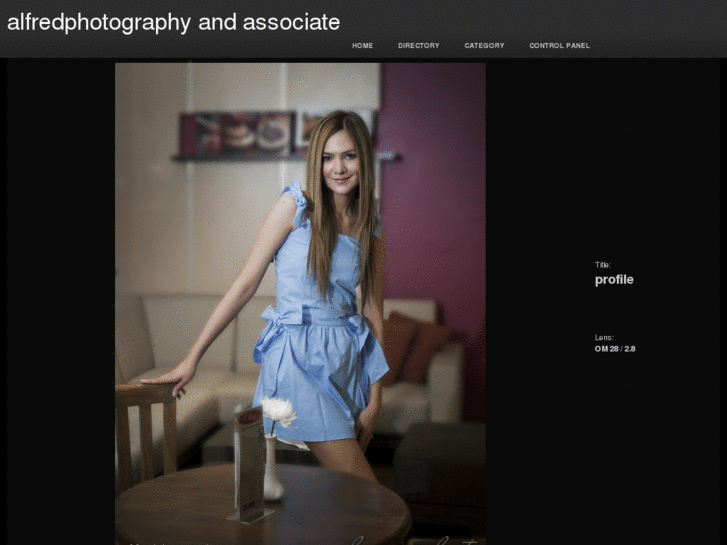The image size is (727, 545).
Task: Open the CATEGORY menu item
Action: coord(484,46)
